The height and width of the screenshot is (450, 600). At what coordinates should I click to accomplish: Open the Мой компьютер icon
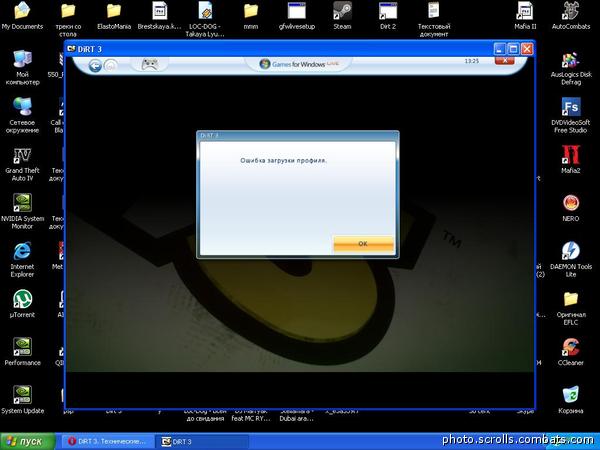[x=22, y=67]
